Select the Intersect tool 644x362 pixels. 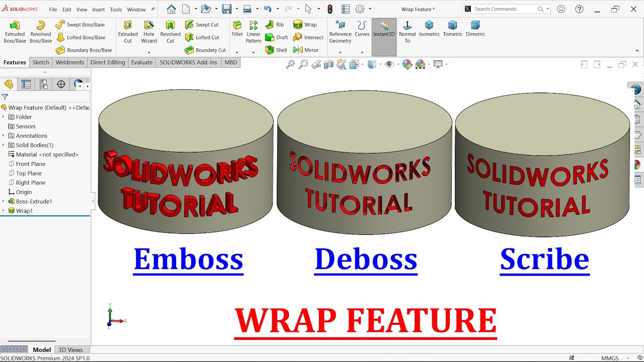308,37
